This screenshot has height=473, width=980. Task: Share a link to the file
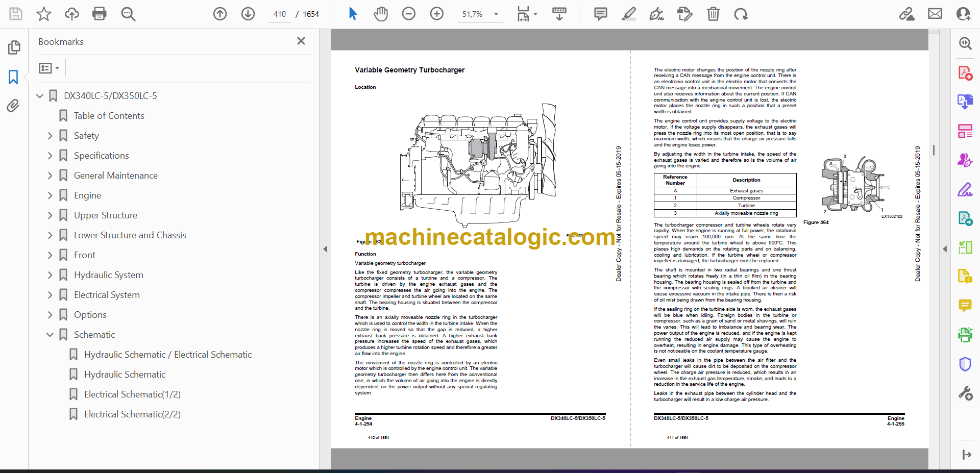[907, 14]
